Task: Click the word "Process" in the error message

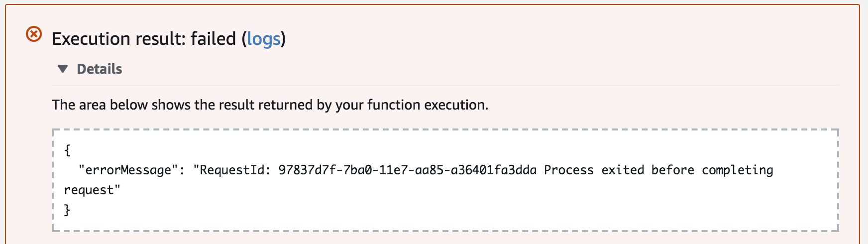Action: 569,170
